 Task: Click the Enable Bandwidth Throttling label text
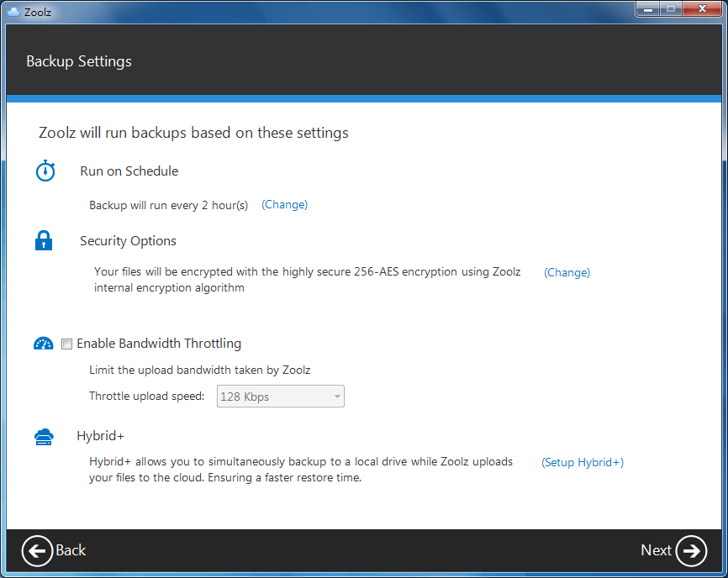pos(159,344)
